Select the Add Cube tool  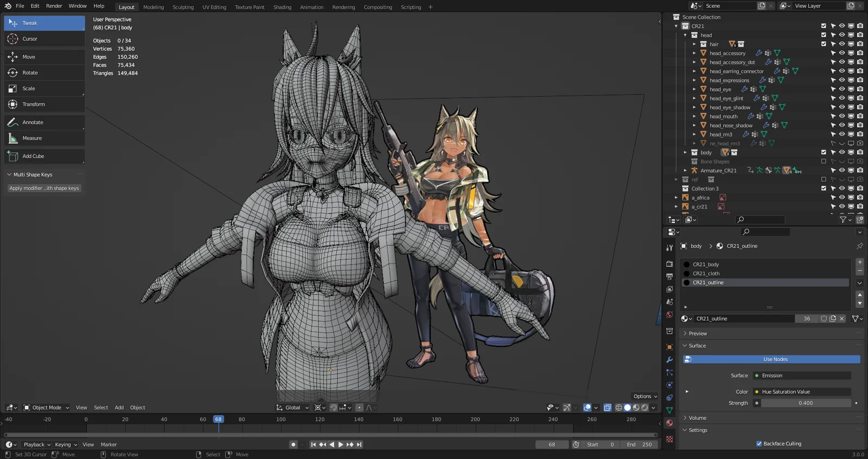point(44,156)
